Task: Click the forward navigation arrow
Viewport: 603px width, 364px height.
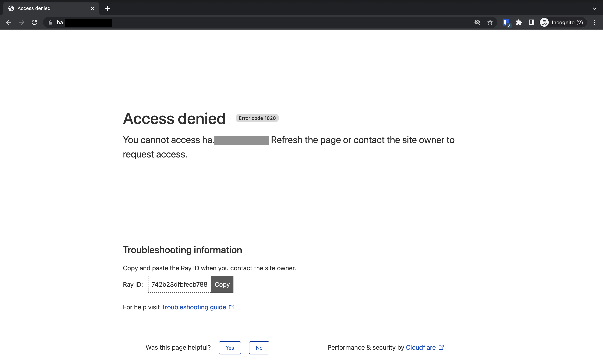Action: (22, 22)
